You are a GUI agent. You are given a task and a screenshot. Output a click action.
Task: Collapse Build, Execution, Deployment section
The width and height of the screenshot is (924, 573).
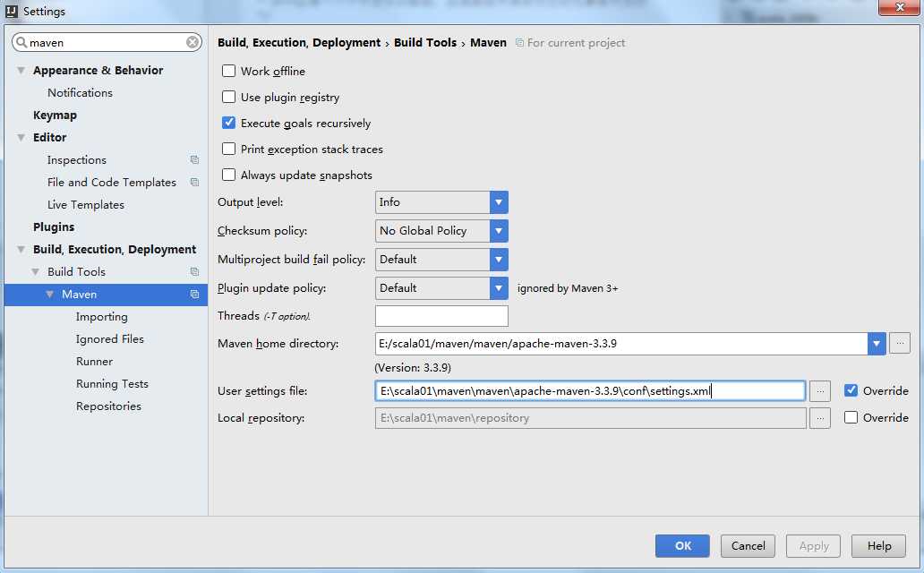pyautogui.click(x=21, y=250)
